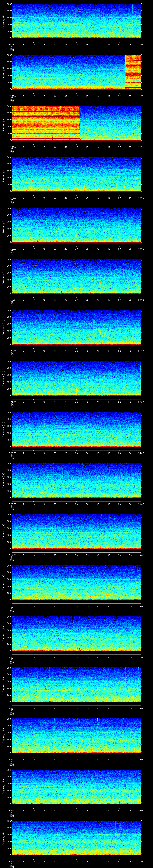Click the Frequency (Hz) axis label of the 7:30:00 panel

coord(4,838)
